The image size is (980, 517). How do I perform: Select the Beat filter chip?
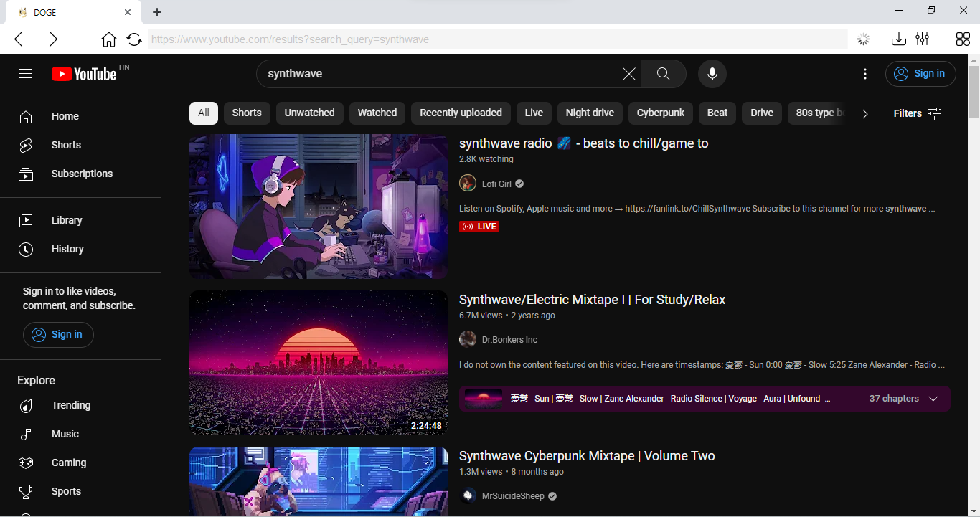717,113
